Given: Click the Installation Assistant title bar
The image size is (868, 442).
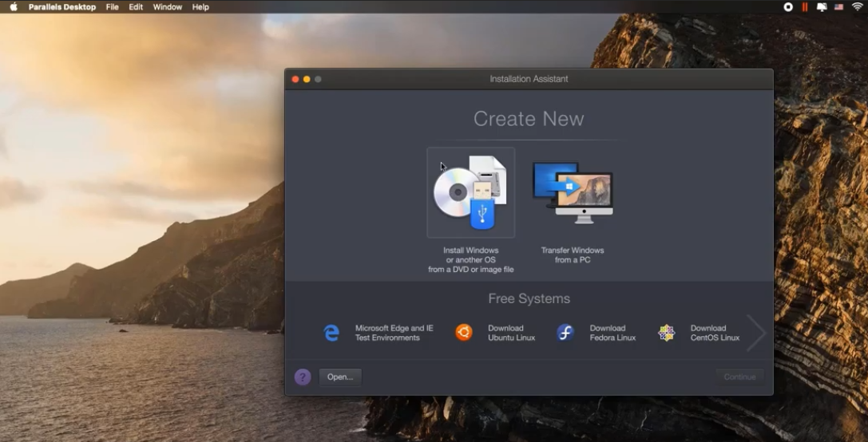Looking at the screenshot, I should pyautogui.click(x=529, y=79).
